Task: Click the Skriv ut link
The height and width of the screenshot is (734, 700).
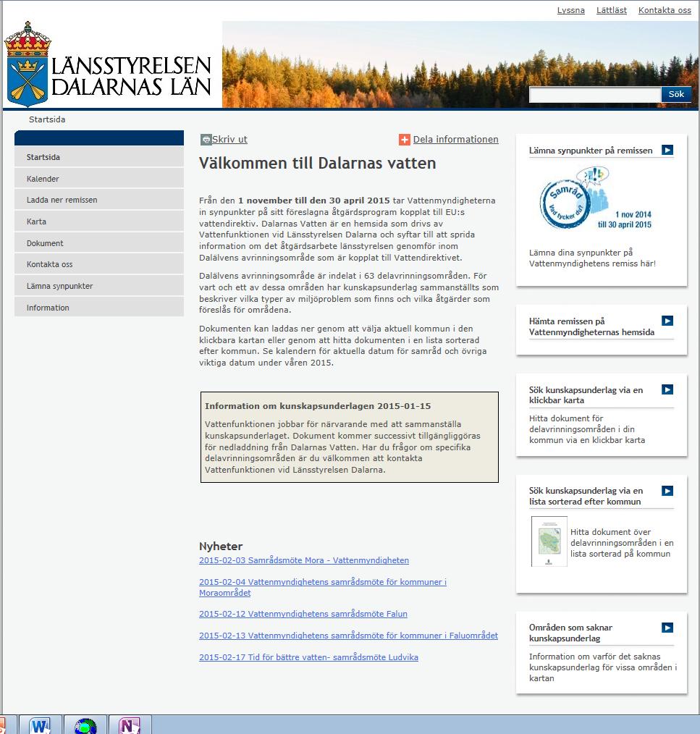Action: 229,140
